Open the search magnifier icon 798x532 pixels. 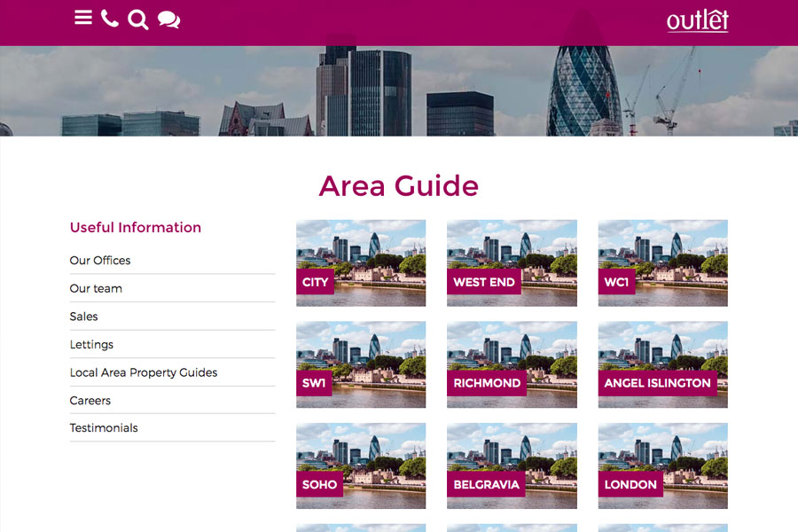click(138, 20)
